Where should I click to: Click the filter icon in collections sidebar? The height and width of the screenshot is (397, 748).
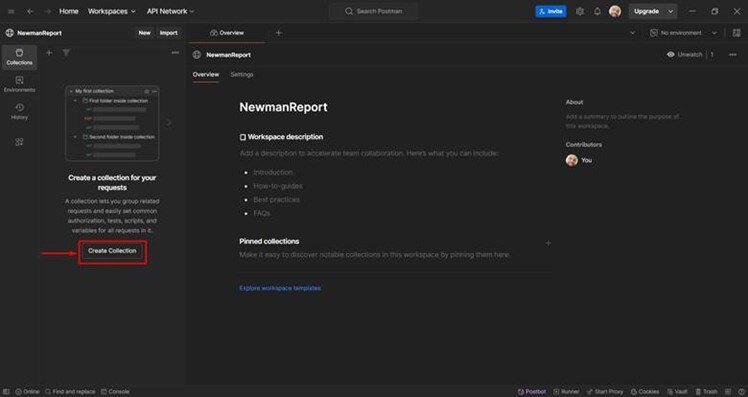[66, 52]
